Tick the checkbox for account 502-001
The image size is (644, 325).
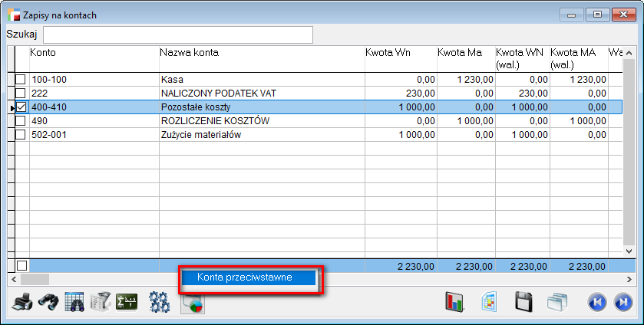point(21,135)
